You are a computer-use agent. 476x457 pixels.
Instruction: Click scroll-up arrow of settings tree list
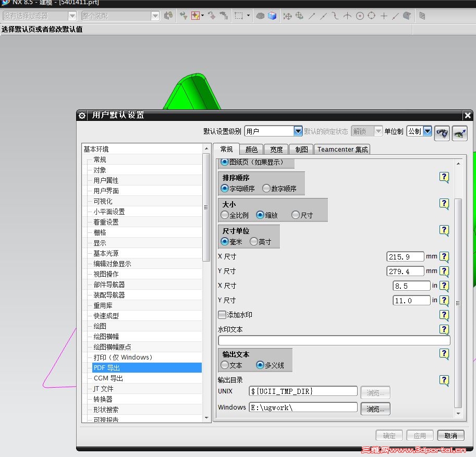206,149
